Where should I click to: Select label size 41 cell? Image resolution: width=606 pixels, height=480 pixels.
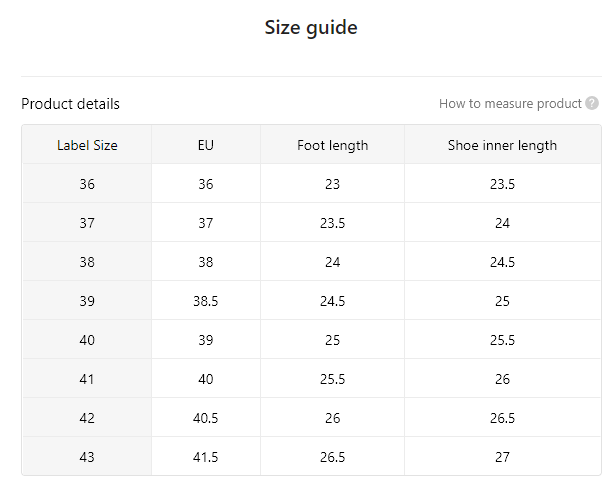[x=87, y=379]
